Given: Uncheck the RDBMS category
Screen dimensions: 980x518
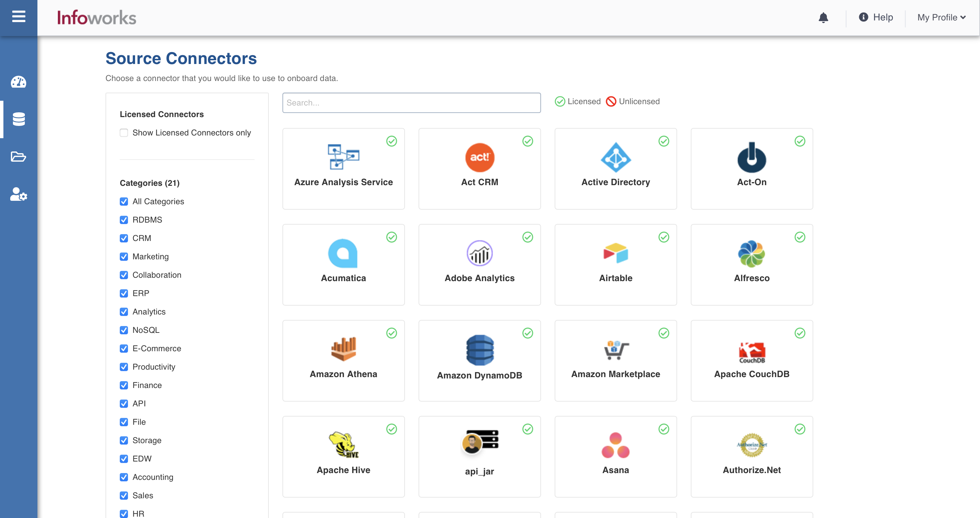Looking at the screenshot, I should click(124, 220).
